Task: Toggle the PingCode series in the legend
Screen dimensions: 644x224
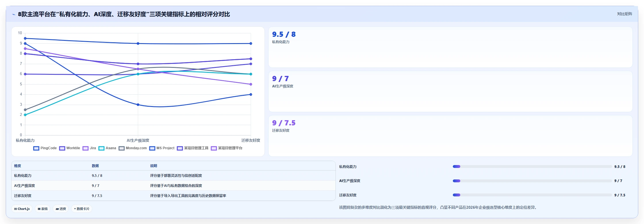Action: (x=45, y=148)
